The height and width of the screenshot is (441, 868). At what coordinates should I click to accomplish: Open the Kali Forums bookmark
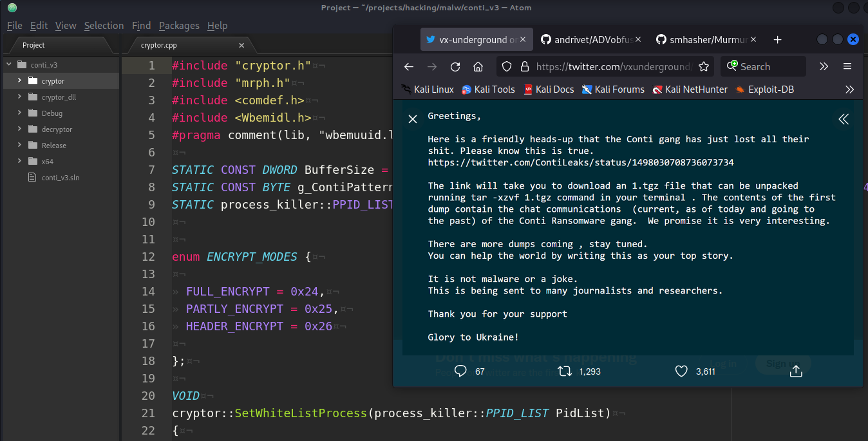pyautogui.click(x=613, y=89)
